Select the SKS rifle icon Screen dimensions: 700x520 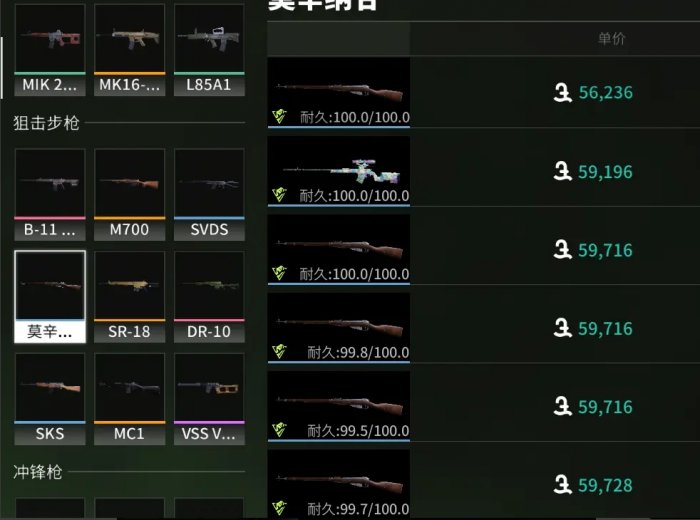[x=50, y=399]
